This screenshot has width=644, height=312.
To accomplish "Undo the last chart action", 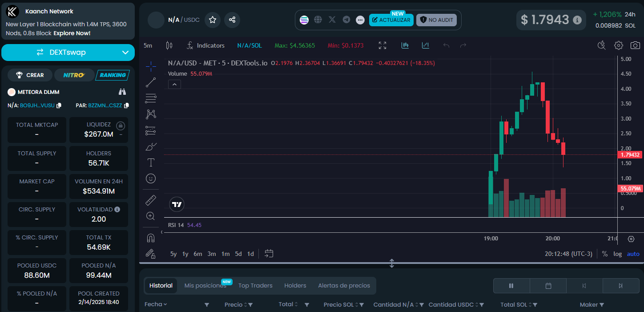I will coord(447,45).
